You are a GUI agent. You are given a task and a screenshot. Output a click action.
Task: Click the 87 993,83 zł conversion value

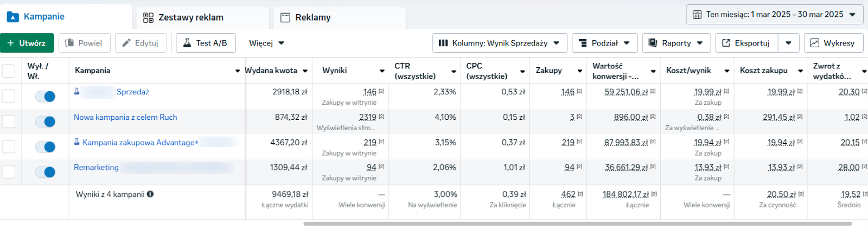point(627,143)
